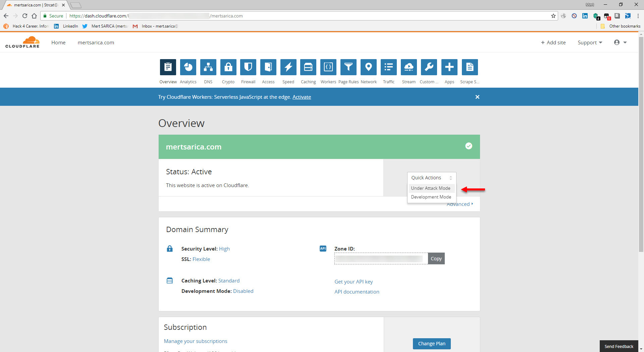This screenshot has width=644, height=352.
Task: Copy the Zone ID
Action: (x=436, y=259)
